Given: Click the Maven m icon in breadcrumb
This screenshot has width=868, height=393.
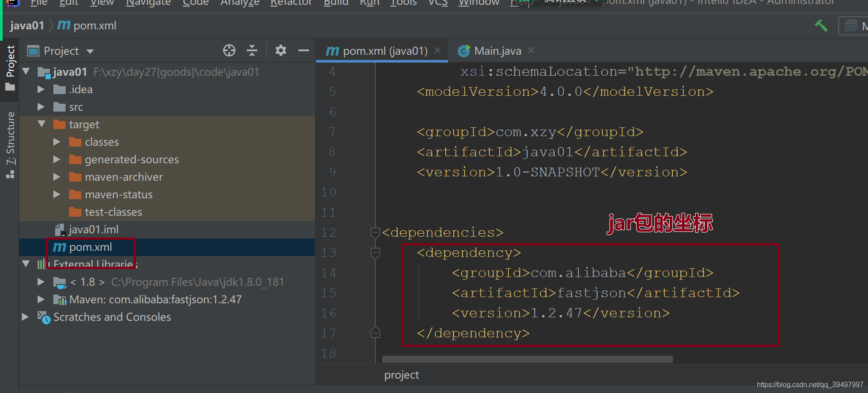Looking at the screenshot, I should pos(64,25).
